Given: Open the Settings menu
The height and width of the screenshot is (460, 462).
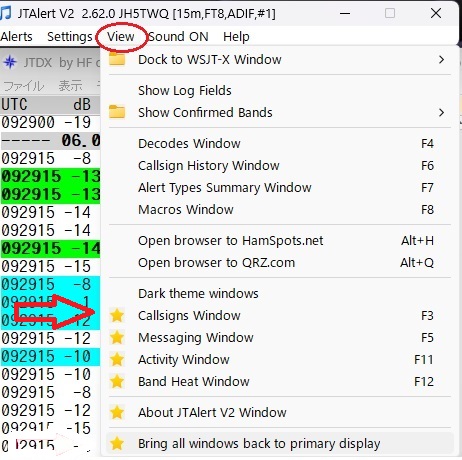Looking at the screenshot, I should [70, 36].
